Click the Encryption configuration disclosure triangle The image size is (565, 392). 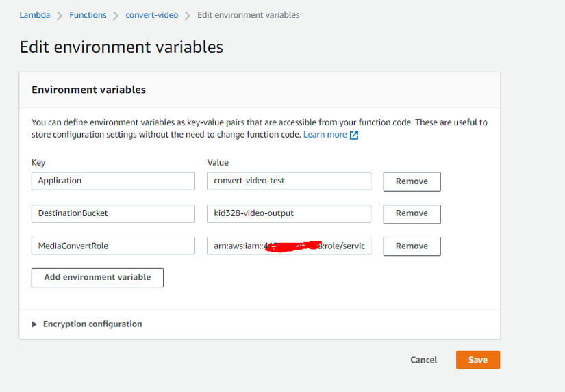point(35,324)
